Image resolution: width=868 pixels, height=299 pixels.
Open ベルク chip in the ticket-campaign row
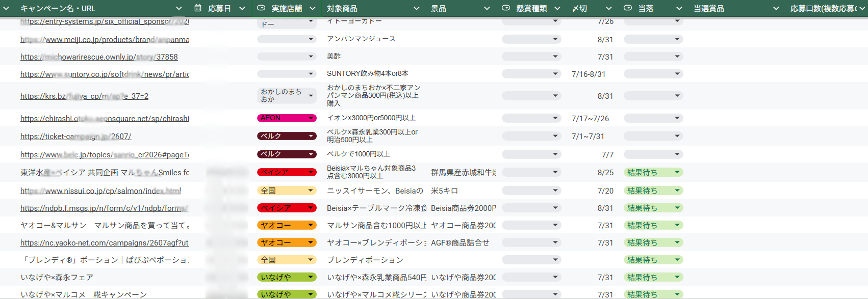pos(287,136)
